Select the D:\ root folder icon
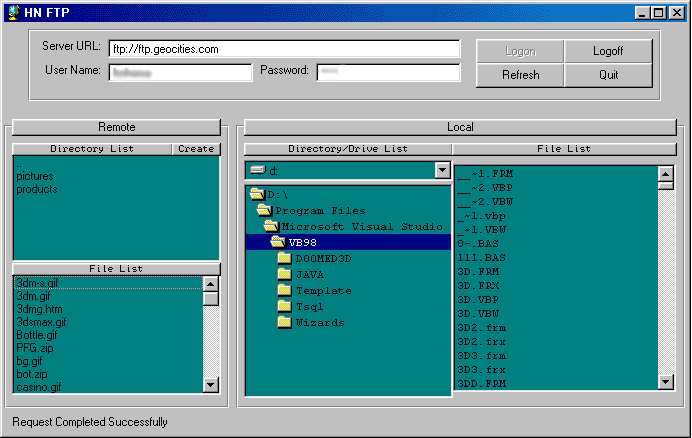Viewport: 692px width, 438px height. pyautogui.click(x=257, y=194)
